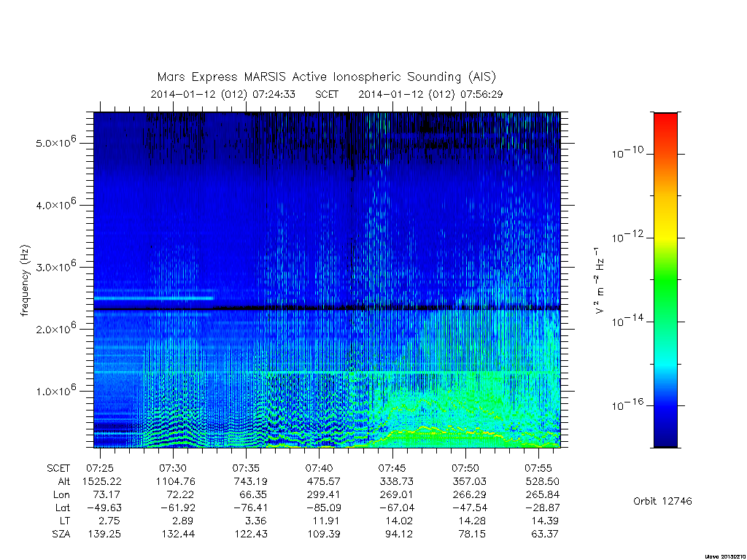This screenshot has height=560, width=747.
Task: Click the black horizontal band near 2.3 MHz
Action: [x=327, y=308]
